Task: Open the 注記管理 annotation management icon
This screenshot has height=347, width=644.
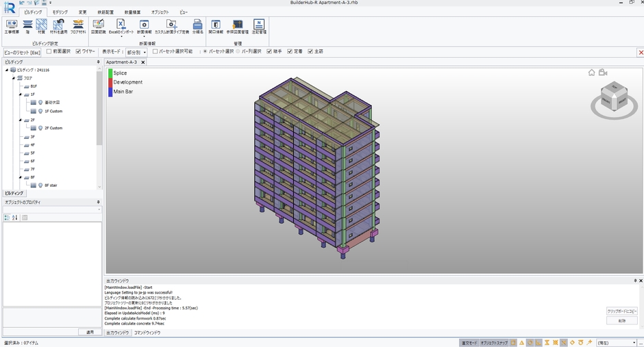Action: tap(259, 26)
